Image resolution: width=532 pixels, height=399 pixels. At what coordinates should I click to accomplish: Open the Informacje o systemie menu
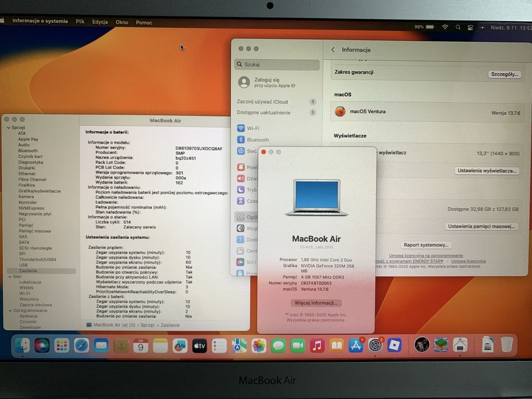[x=40, y=21]
